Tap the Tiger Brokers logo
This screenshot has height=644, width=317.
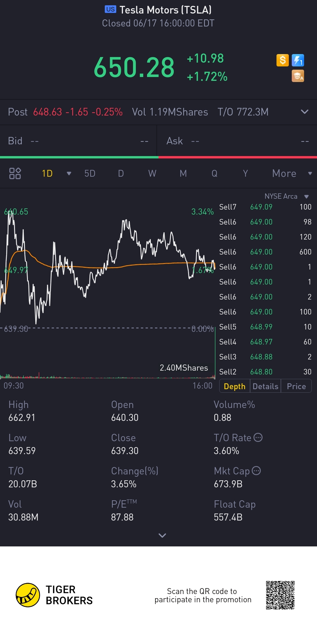click(x=54, y=595)
